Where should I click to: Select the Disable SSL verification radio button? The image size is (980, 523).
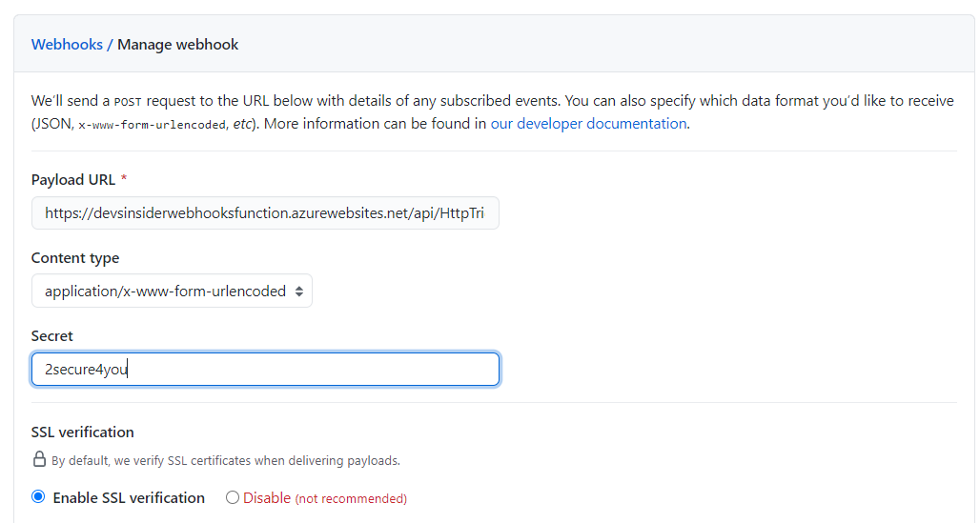[x=233, y=497]
